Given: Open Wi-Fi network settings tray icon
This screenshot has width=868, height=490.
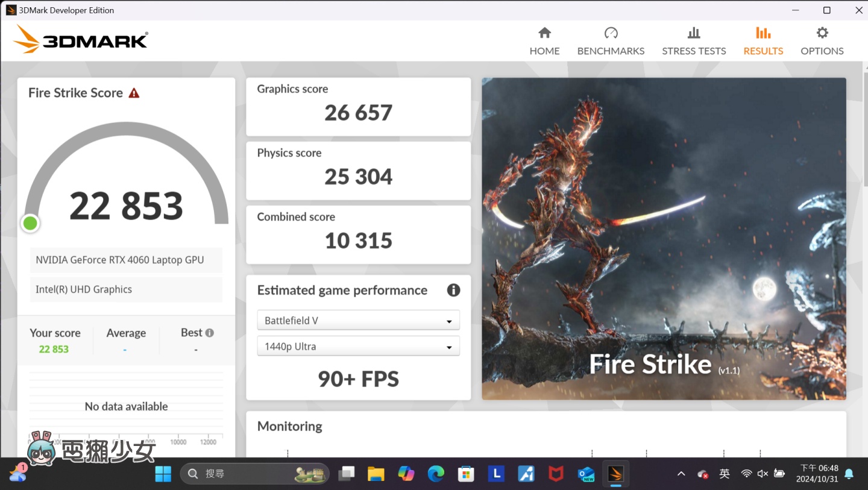Looking at the screenshot, I should [x=746, y=474].
